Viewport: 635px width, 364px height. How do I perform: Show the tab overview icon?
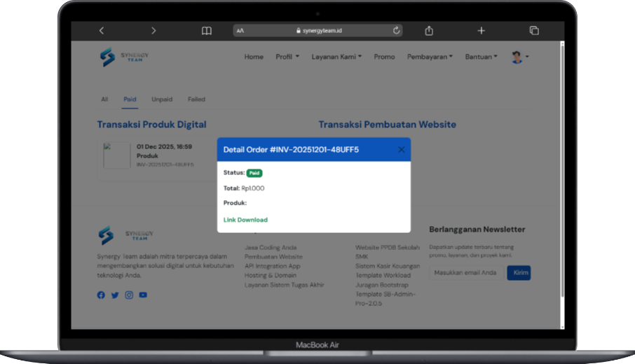(534, 31)
